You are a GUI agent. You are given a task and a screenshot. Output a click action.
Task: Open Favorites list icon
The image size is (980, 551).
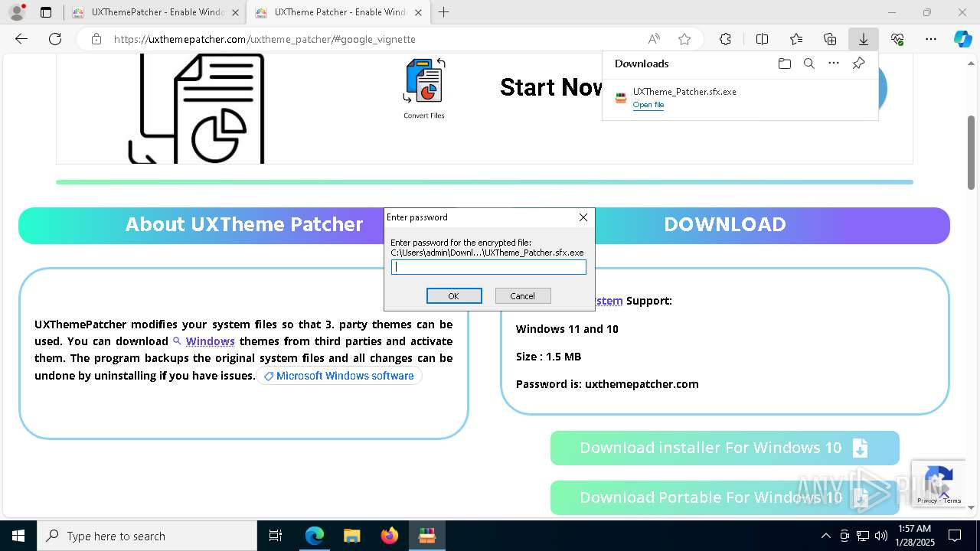pos(796,39)
